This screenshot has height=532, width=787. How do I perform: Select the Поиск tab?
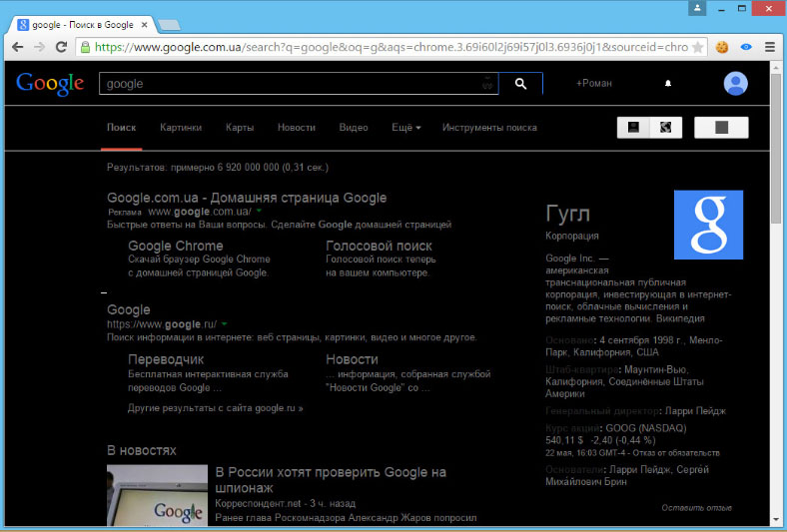(x=122, y=128)
